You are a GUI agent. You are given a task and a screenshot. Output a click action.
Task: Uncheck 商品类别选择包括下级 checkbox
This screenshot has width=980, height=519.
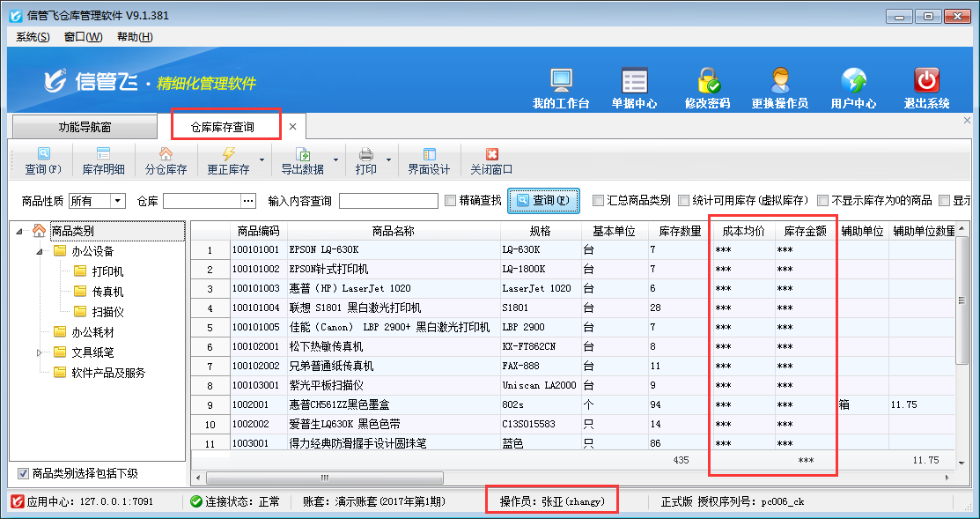[24, 473]
